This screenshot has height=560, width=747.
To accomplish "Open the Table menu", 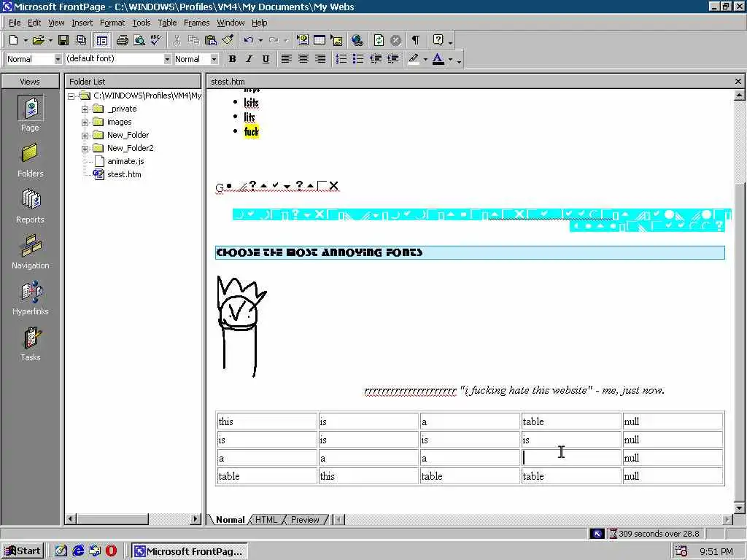I will click(167, 23).
